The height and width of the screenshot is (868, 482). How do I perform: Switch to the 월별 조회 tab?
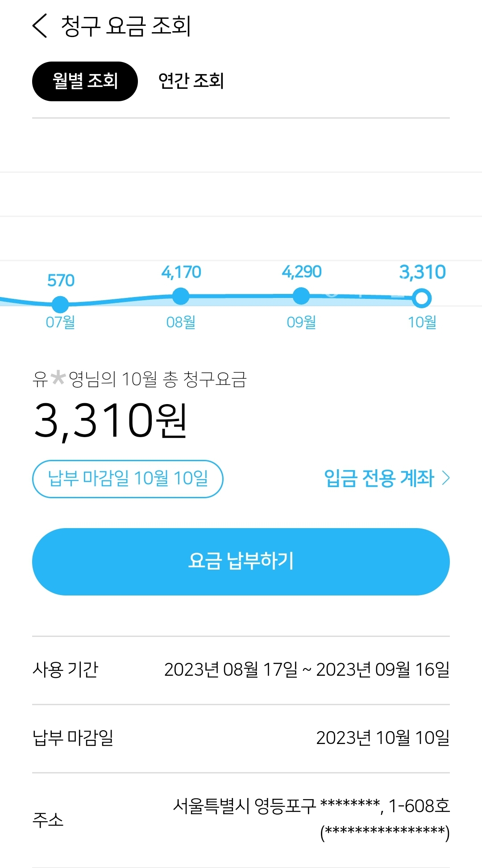point(85,81)
